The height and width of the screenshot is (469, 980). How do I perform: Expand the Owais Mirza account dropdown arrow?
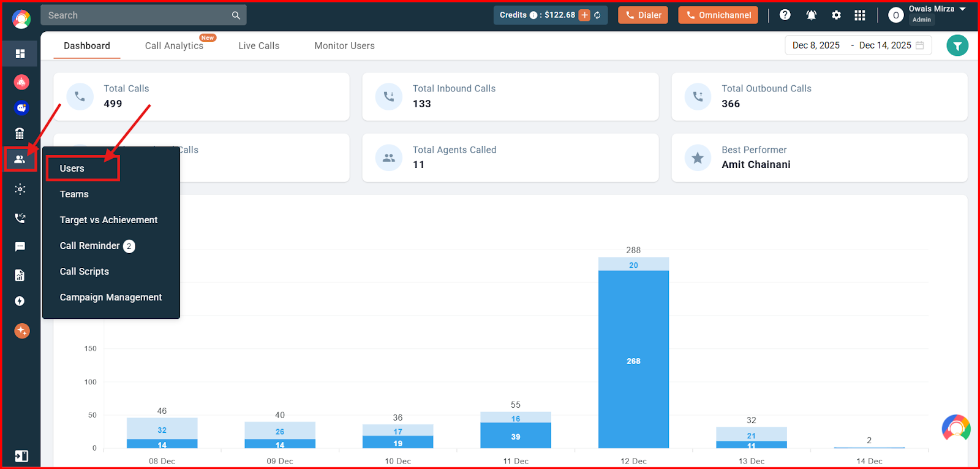(962, 9)
